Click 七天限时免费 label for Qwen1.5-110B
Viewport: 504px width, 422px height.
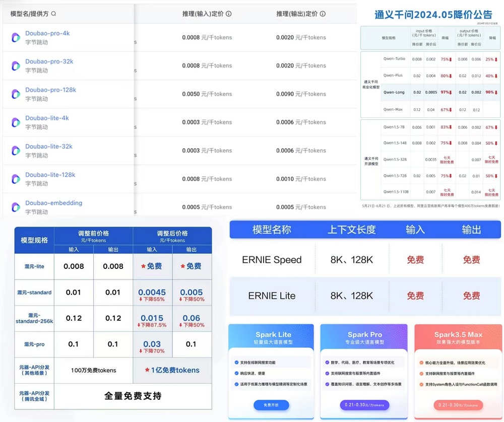point(447,192)
